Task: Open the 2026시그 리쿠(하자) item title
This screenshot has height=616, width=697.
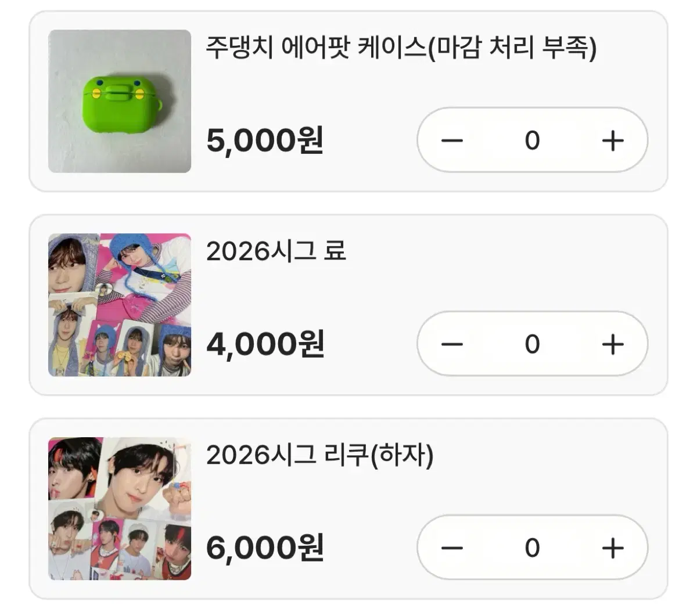Action: 320,455
